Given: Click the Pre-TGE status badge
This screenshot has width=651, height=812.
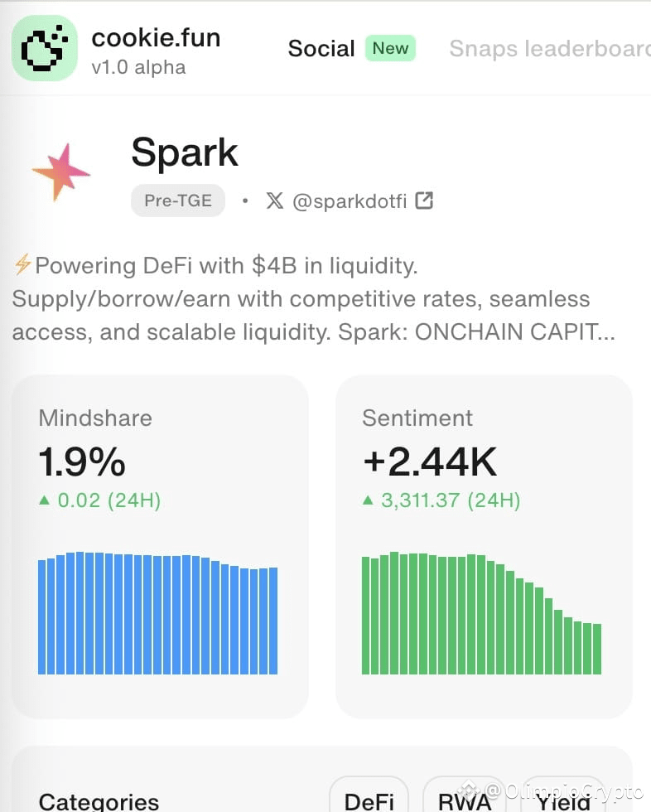Looking at the screenshot, I should click(178, 201).
